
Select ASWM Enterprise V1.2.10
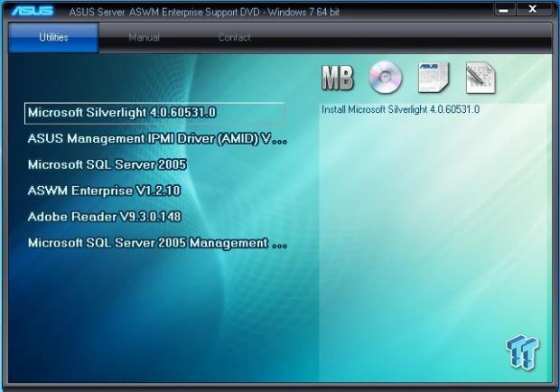click(x=104, y=191)
